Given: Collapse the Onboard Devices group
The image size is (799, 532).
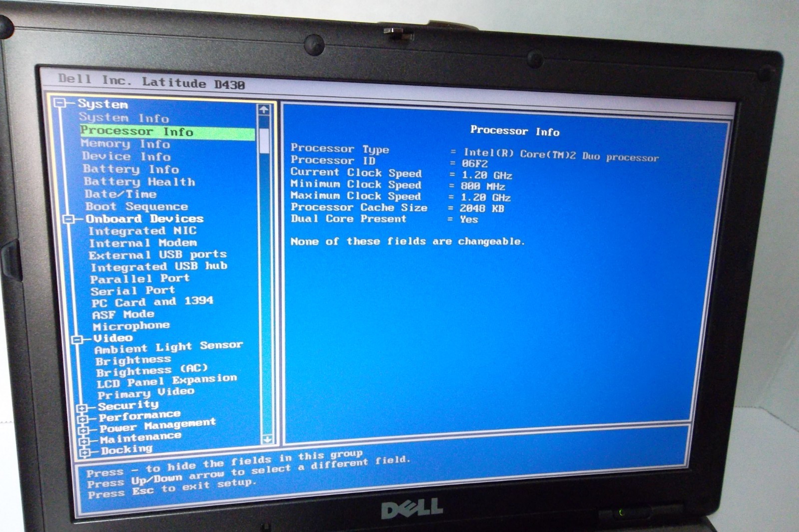Looking at the screenshot, I should point(69,219).
